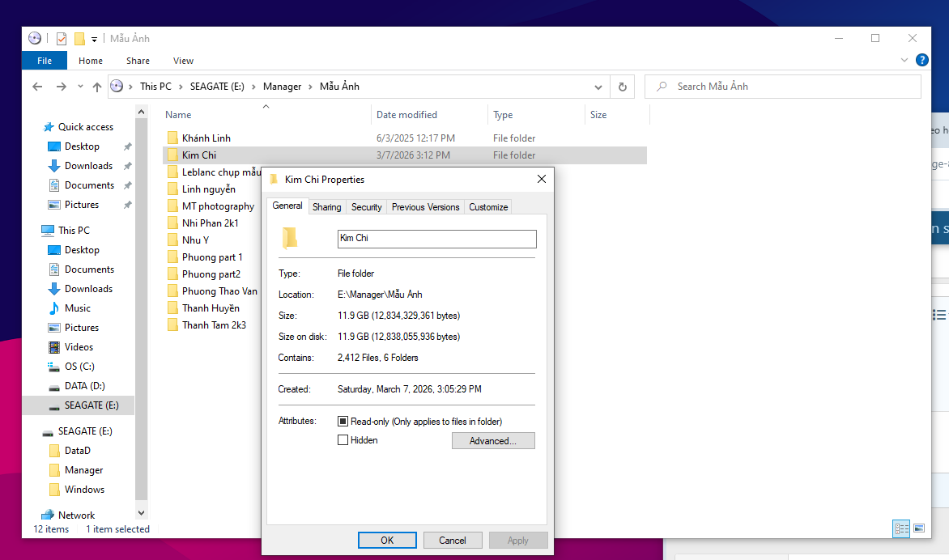Open Quick access in the navigation pane

coord(85,127)
